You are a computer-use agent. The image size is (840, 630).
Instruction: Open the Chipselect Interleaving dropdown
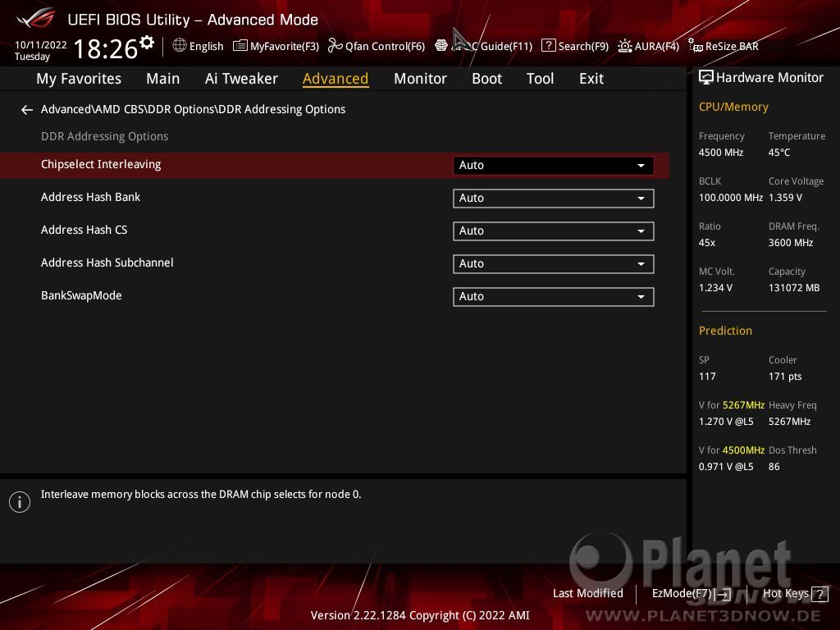pyautogui.click(x=554, y=166)
